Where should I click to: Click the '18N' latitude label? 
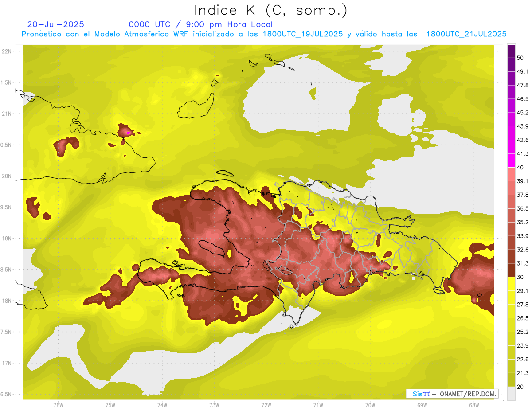click(7, 301)
